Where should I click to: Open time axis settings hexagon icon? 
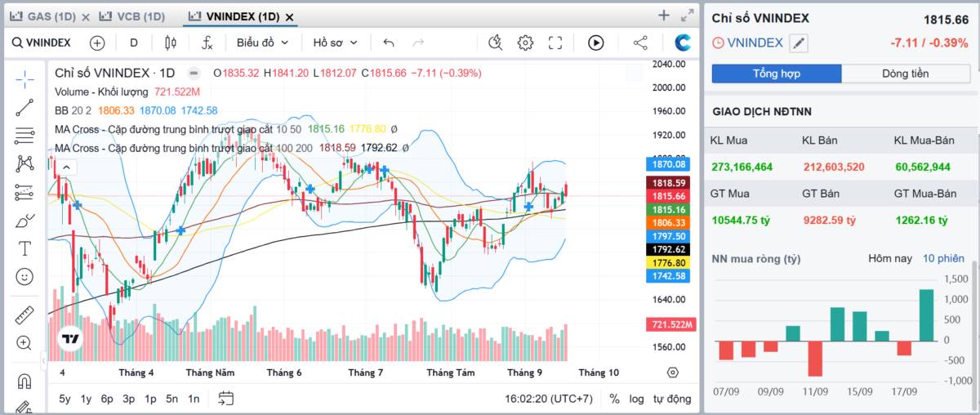pos(672,373)
